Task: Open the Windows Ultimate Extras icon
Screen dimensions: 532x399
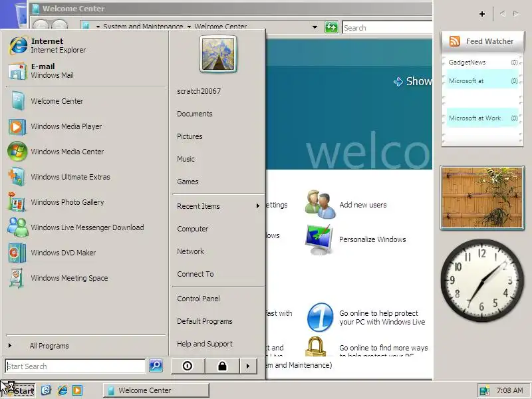Action: pyautogui.click(x=17, y=177)
